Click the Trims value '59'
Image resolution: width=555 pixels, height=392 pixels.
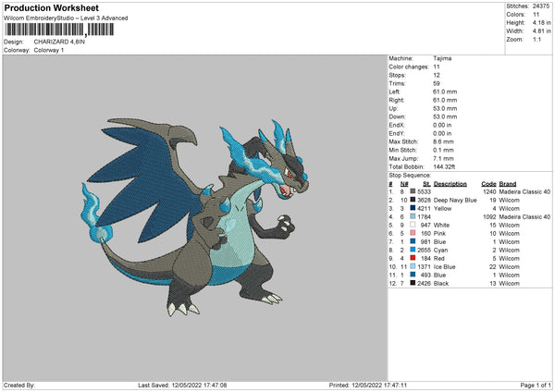(x=437, y=83)
